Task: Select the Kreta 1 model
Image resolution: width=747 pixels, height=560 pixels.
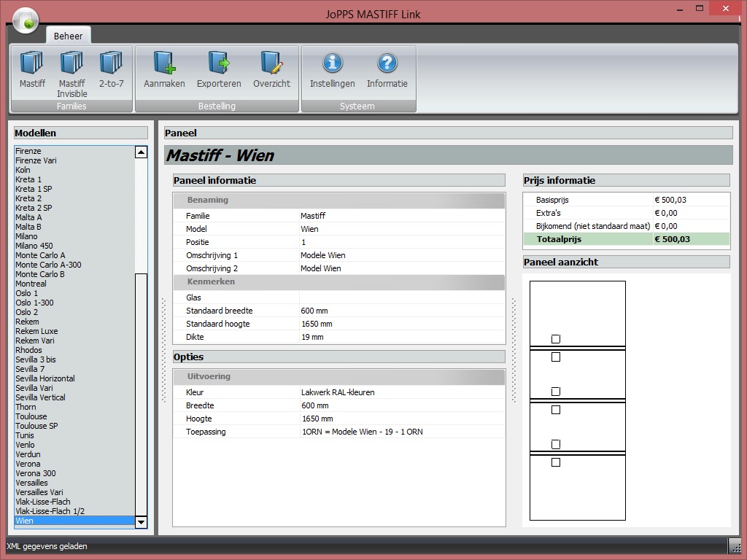Action: pos(74,179)
